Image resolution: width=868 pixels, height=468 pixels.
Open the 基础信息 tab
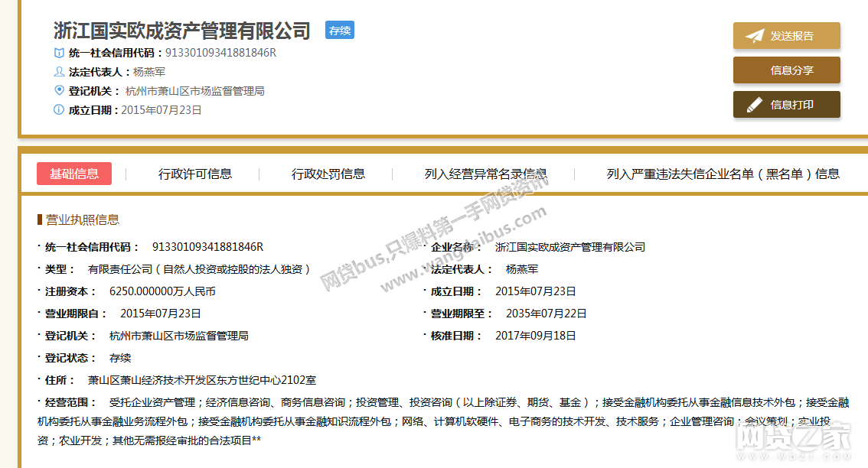(x=74, y=174)
